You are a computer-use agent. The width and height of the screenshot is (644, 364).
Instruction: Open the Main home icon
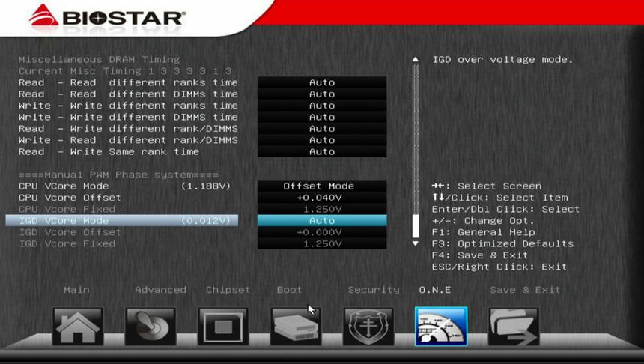tap(78, 327)
